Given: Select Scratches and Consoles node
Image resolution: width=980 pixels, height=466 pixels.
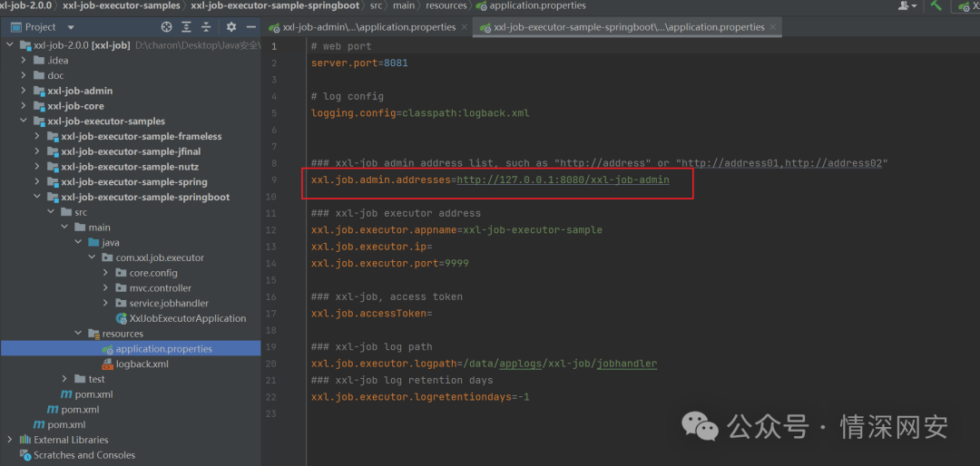Looking at the screenshot, I should point(84,455).
